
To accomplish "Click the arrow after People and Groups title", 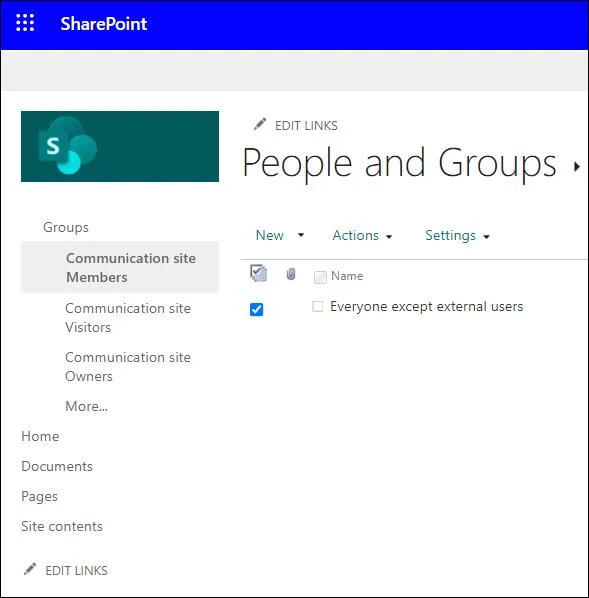I will click(x=577, y=166).
